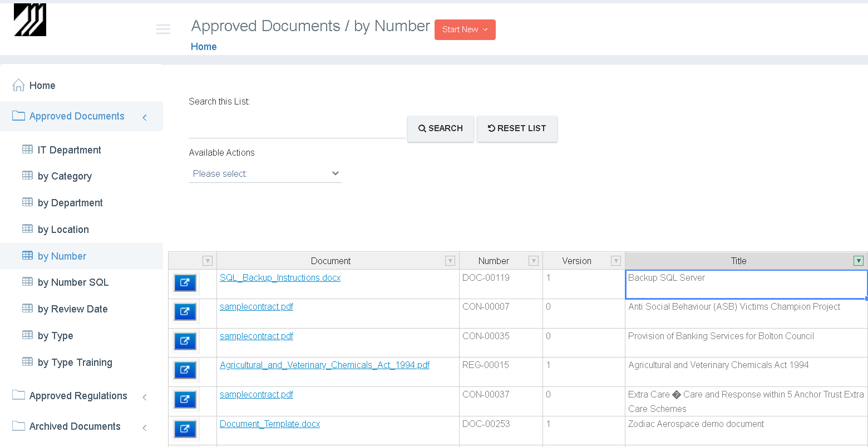Image resolution: width=868 pixels, height=447 pixels.
Task: Follow the Home breadcrumb link
Action: click(x=204, y=47)
